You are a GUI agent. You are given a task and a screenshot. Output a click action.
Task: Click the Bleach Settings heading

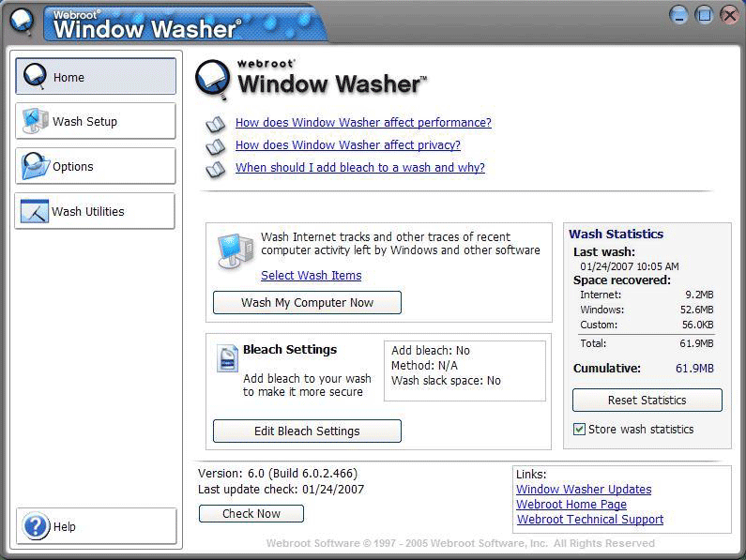(290, 350)
